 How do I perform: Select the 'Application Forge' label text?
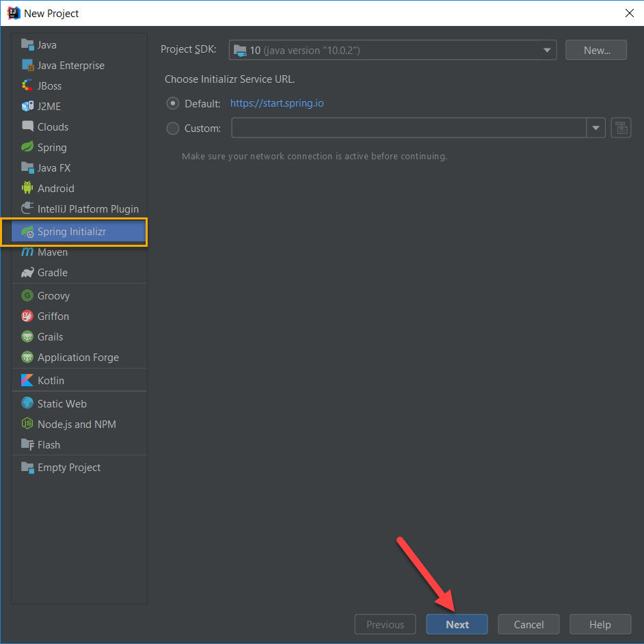click(79, 358)
